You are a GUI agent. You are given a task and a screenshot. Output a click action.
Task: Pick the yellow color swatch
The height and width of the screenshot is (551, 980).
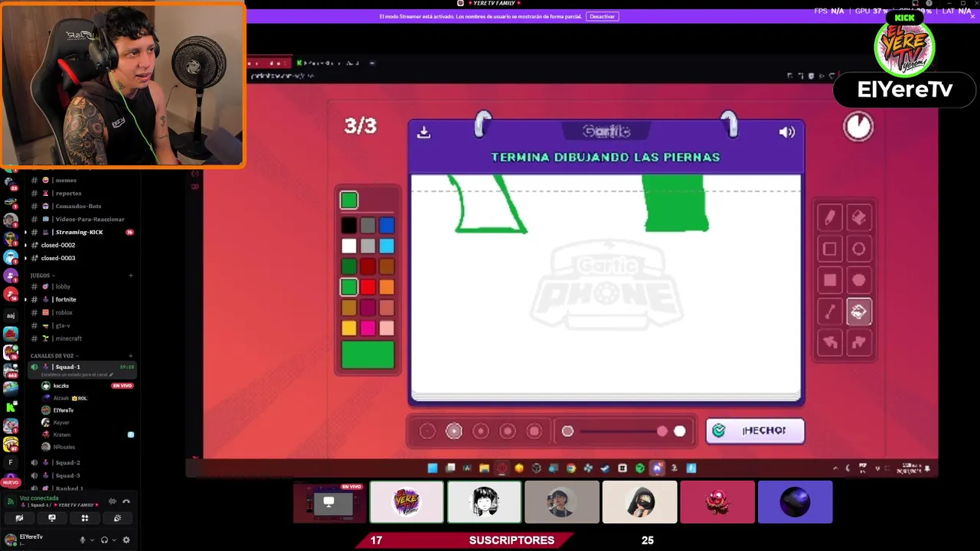(349, 328)
